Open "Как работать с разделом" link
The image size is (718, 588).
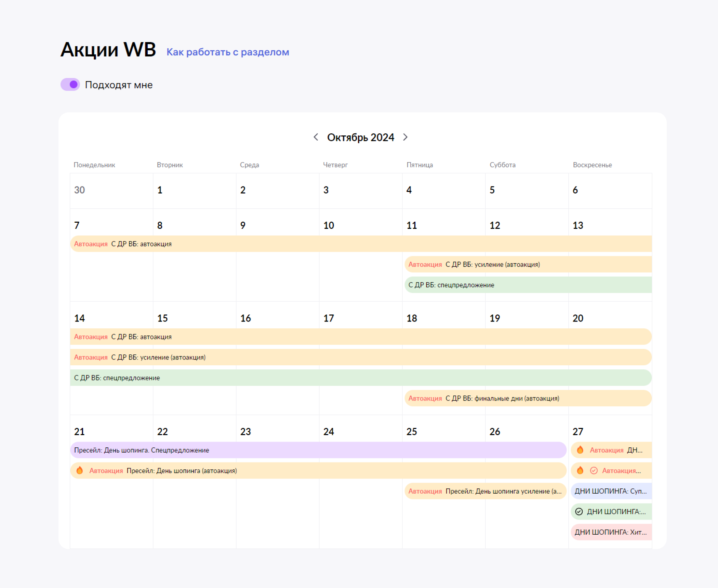228,52
